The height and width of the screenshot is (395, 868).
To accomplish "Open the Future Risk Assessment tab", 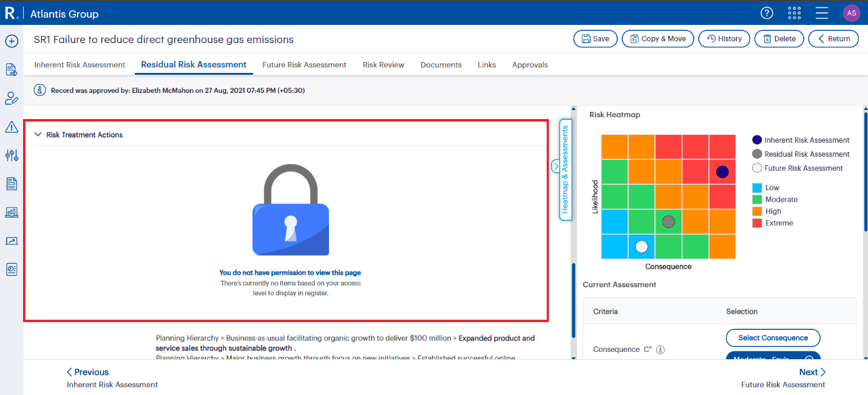I will pyautogui.click(x=304, y=64).
